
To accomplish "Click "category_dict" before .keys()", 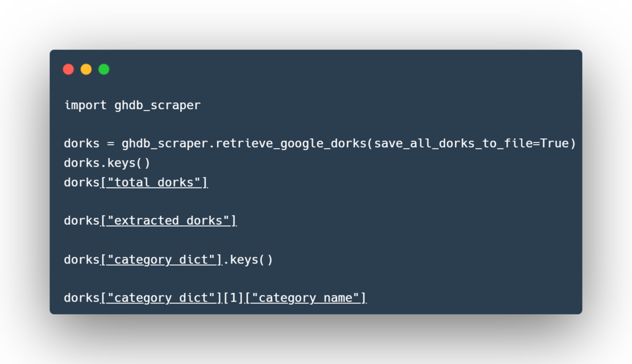I will [x=161, y=260].
